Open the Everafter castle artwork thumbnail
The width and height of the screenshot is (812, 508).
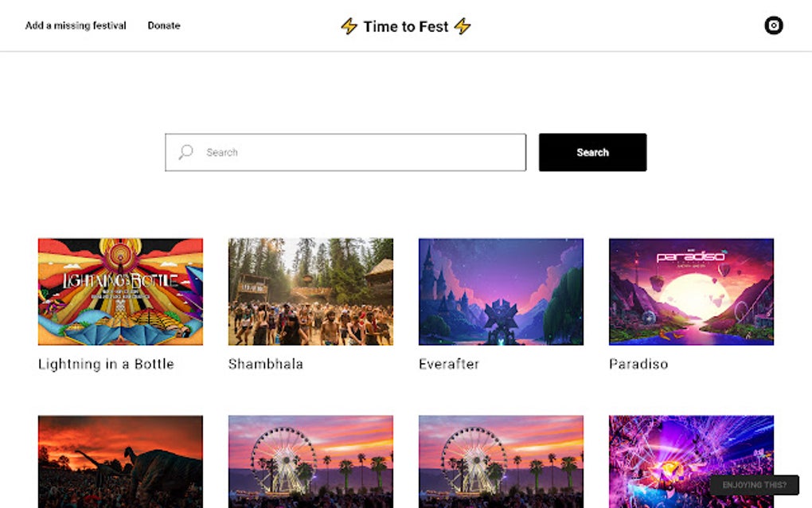tap(501, 291)
